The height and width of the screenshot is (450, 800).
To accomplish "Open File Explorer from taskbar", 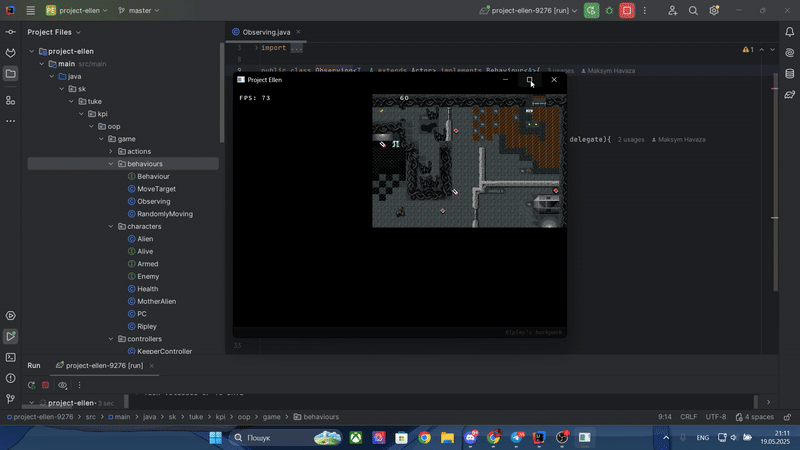I will coord(447,438).
